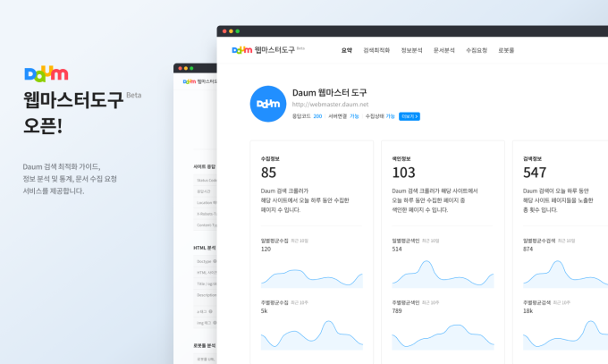Click the green maximize dot of the back window
The width and height of the screenshot is (608, 364).
coord(191,68)
